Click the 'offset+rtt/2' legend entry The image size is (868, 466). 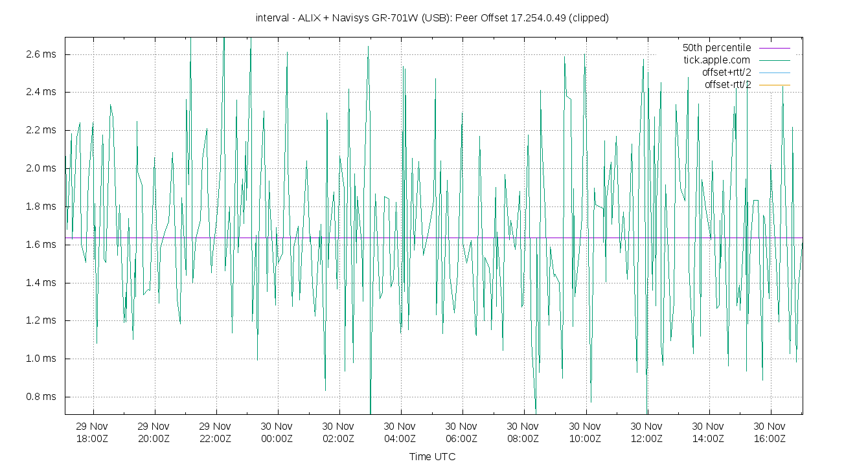[727, 72]
